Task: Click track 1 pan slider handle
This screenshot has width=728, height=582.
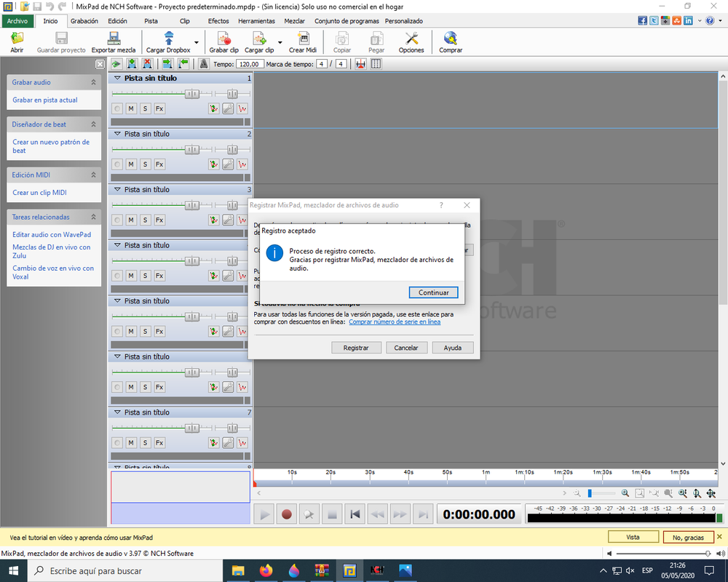Action: coord(232,95)
